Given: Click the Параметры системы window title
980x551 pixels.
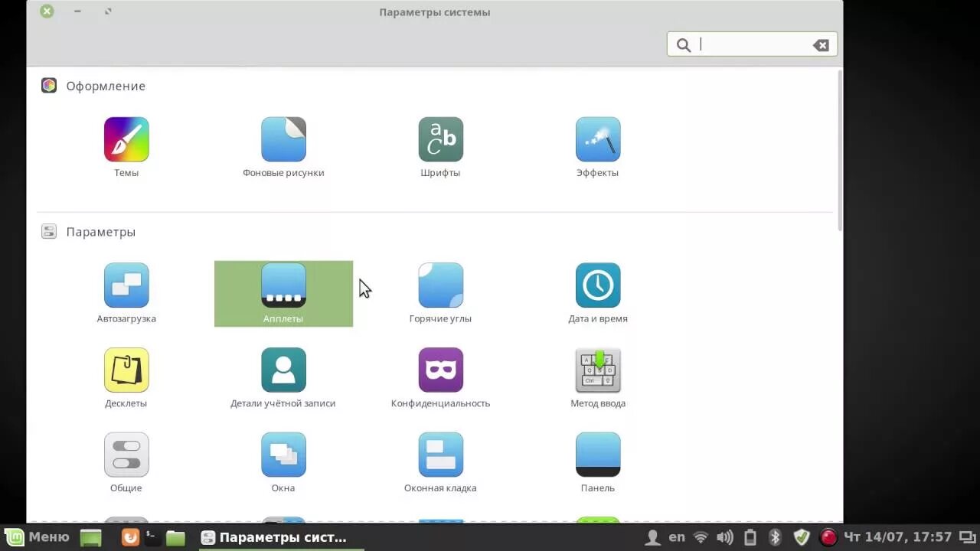Looking at the screenshot, I should [x=435, y=12].
